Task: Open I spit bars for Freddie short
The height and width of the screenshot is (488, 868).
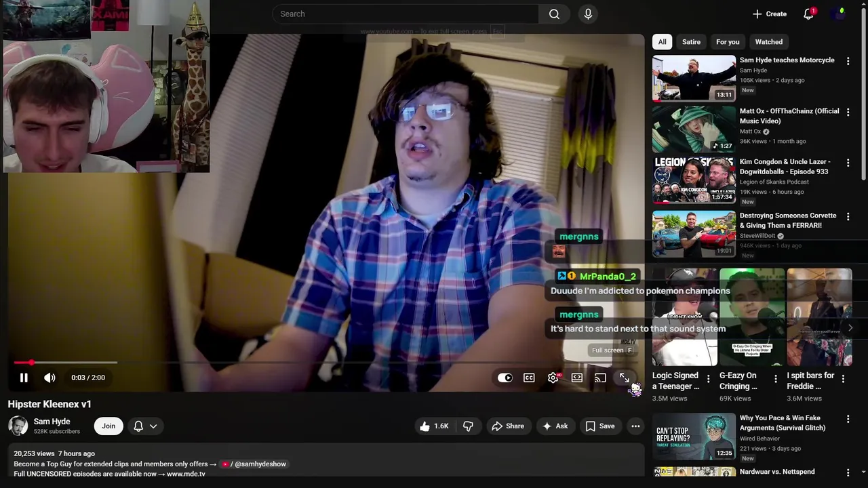Action: point(819,317)
